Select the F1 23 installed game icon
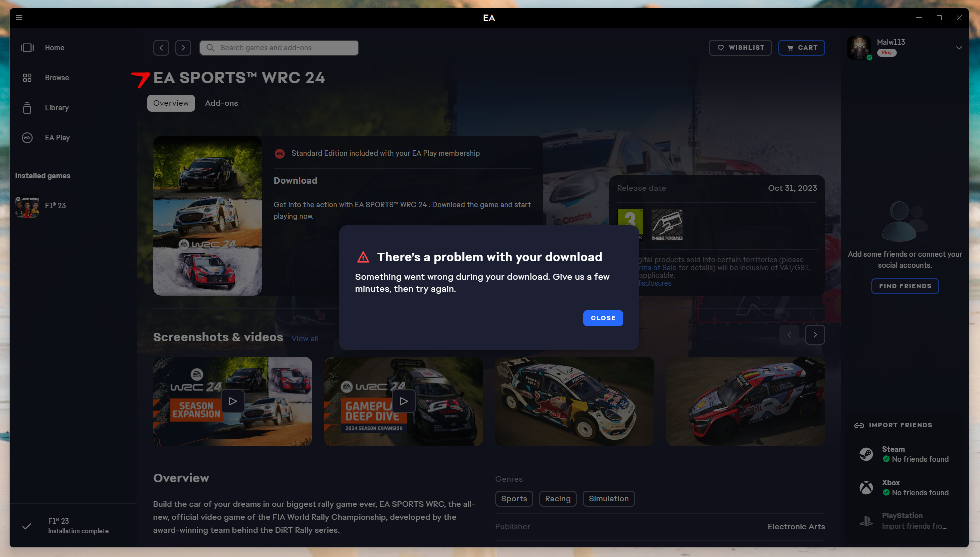 coord(27,206)
